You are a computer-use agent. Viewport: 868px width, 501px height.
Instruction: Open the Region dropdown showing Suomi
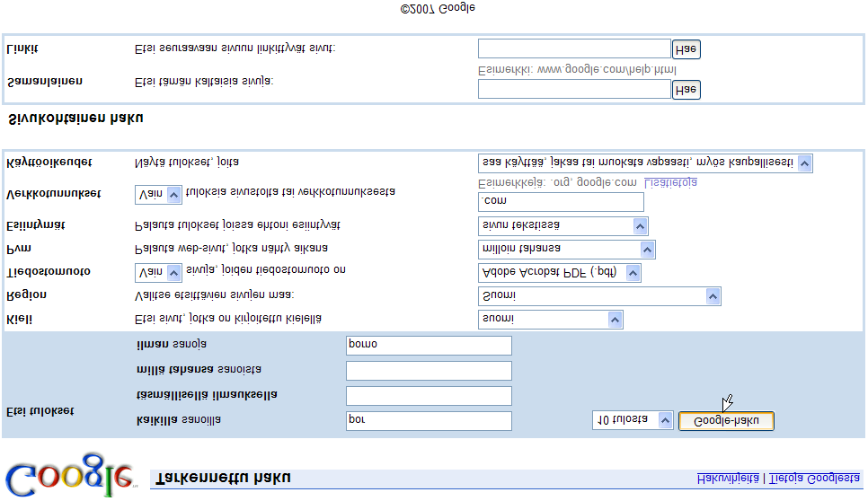pyautogui.click(x=599, y=296)
